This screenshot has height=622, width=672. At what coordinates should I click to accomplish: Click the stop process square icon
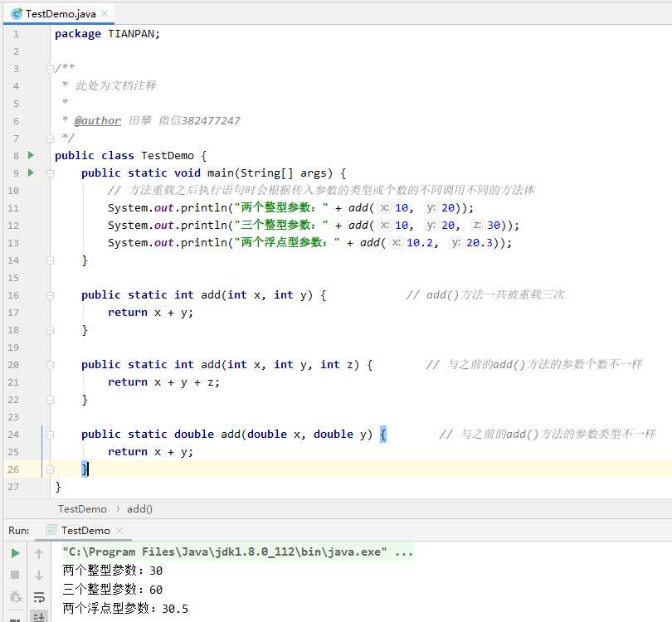coord(15,575)
